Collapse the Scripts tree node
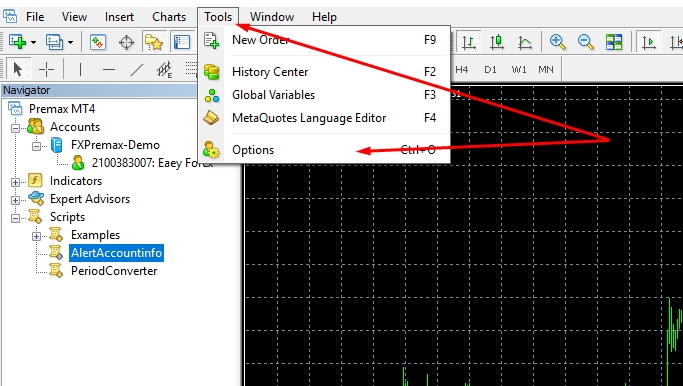The image size is (683, 386). [15, 218]
